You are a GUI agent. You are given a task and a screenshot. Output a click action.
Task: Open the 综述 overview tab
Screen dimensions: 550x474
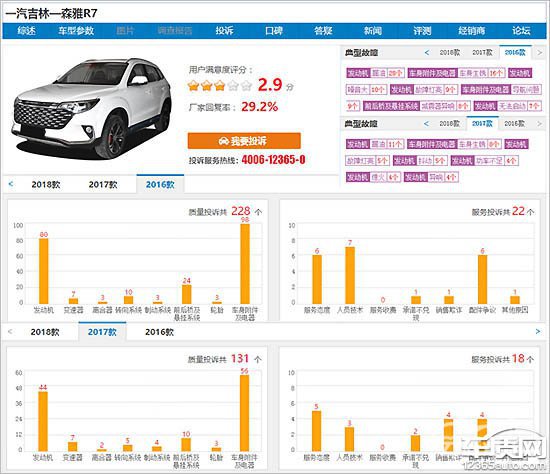pyautogui.click(x=26, y=31)
